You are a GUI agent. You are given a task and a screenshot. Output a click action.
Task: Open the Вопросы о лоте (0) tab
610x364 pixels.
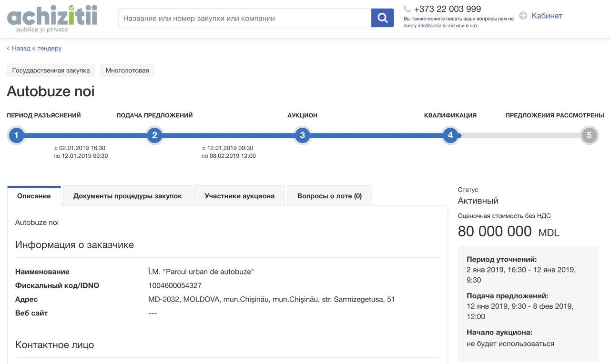pos(329,196)
